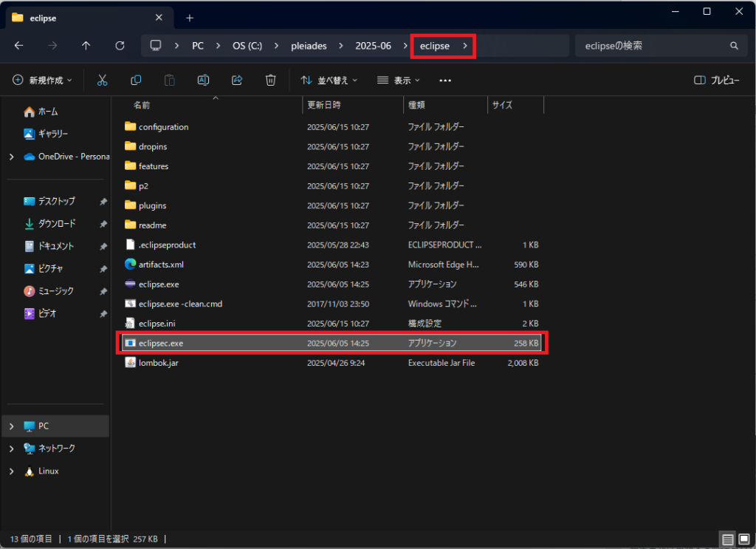The height and width of the screenshot is (549, 756).
Task: Open the 並べ替え sort dropdown
Action: 329,80
